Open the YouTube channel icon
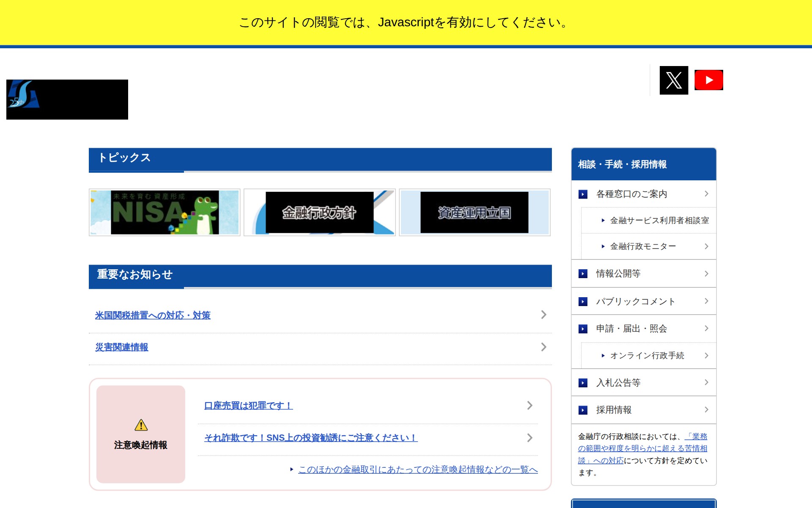Image resolution: width=812 pixels, height=508 pixels. click(x=708, y=80)
